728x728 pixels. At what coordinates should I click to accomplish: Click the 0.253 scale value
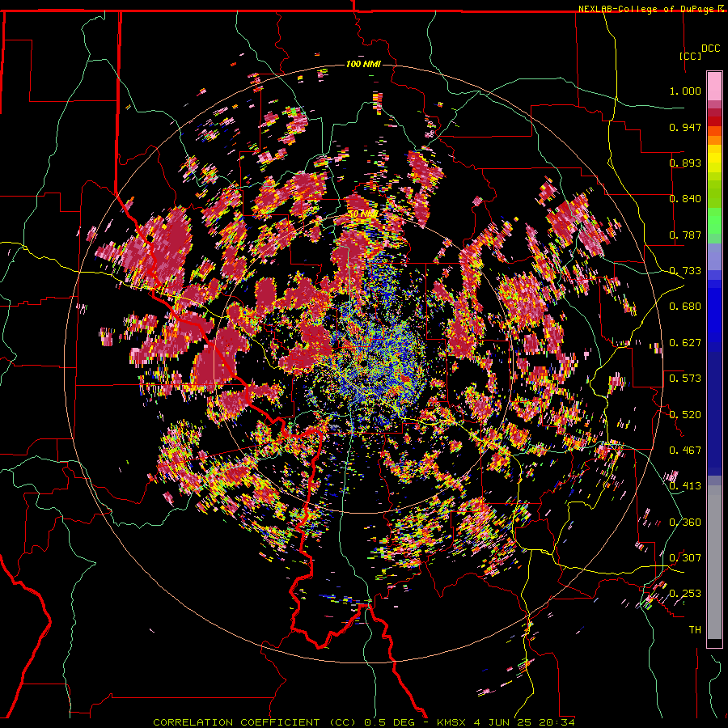685,594
